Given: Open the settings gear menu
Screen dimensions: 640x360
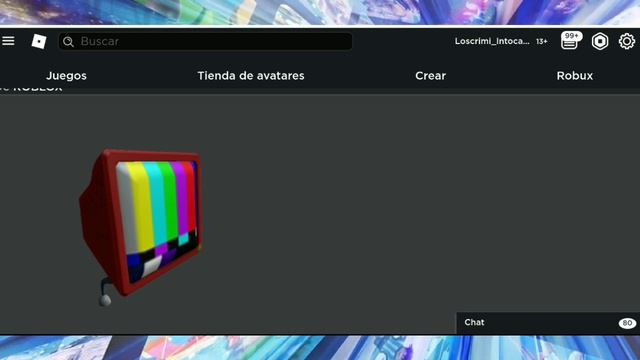Looking at the screenshot, I should [x=627, y=41].
